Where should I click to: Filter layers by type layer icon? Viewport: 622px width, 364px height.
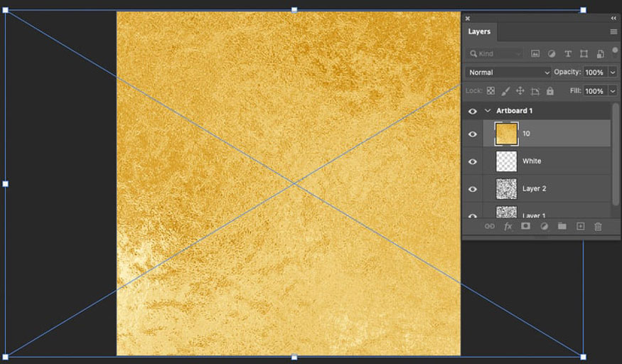568,53
